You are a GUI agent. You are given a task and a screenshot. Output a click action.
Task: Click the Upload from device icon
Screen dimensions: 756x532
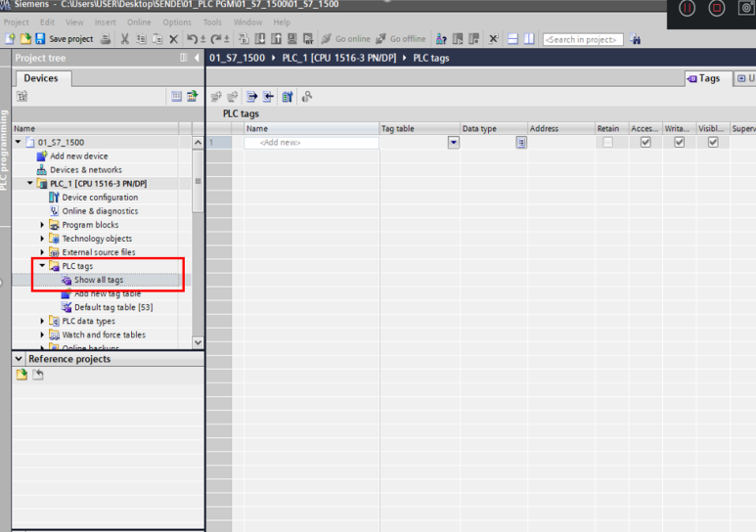(276, 38)
